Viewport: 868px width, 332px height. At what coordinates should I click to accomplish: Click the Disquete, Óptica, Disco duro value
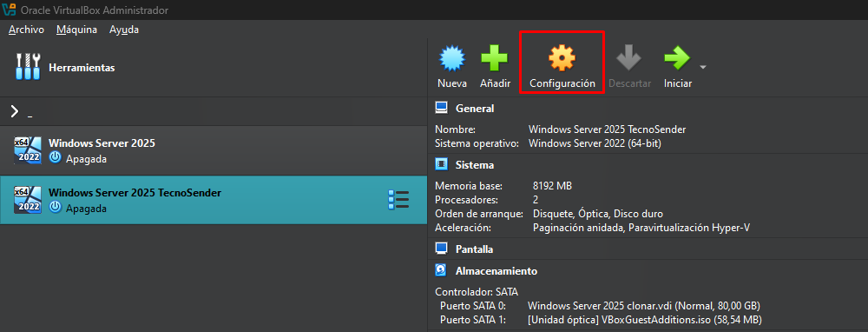(598, 214)
